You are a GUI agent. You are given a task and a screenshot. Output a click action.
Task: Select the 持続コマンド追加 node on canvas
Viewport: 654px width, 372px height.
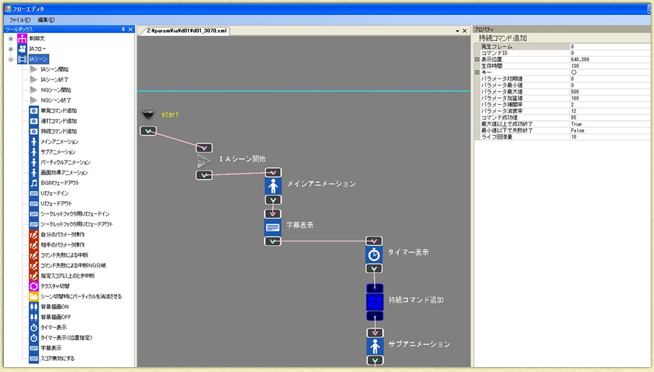pos(375,302)
